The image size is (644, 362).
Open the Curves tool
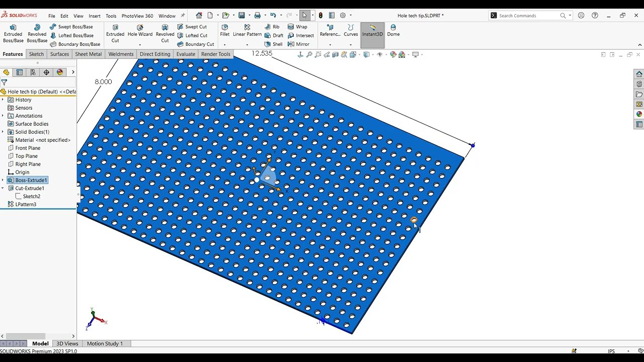pyautogui.click(x=351, y=31)
